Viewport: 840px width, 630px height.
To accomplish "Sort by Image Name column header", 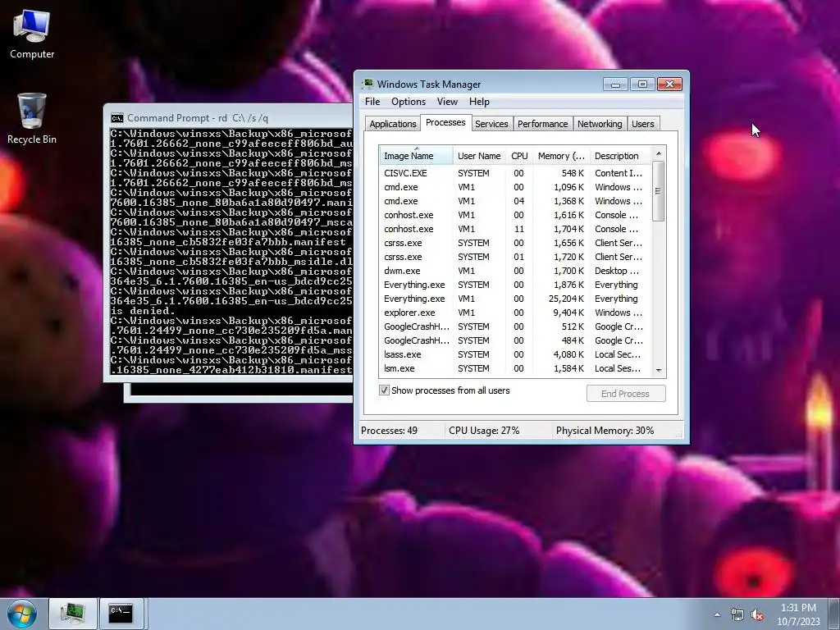I will pos(416,155).
